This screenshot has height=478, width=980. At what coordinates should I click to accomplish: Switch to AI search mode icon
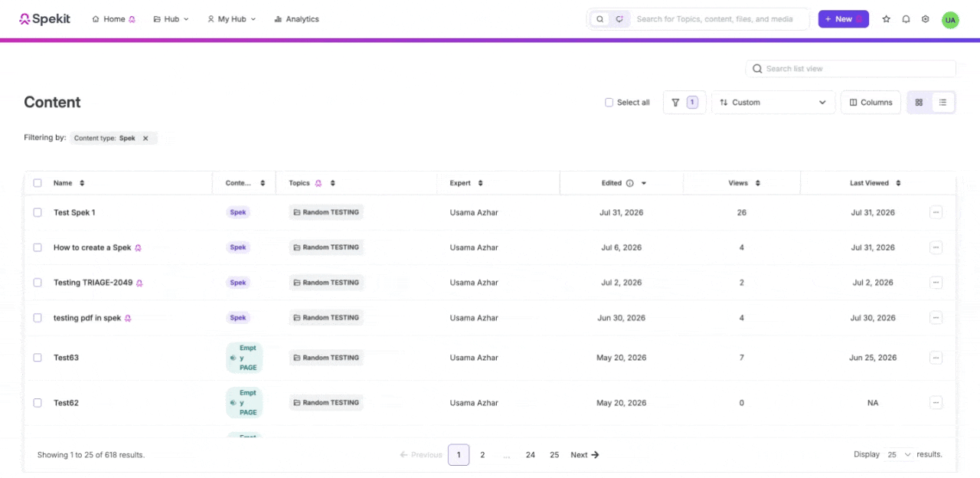point(619,19)
